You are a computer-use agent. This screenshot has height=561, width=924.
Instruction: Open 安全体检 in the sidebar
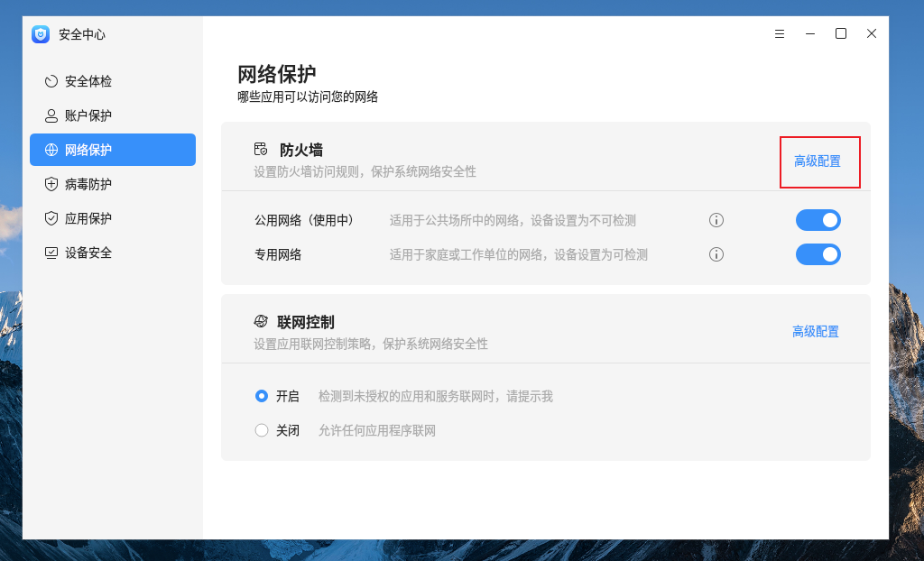(113, 81)
